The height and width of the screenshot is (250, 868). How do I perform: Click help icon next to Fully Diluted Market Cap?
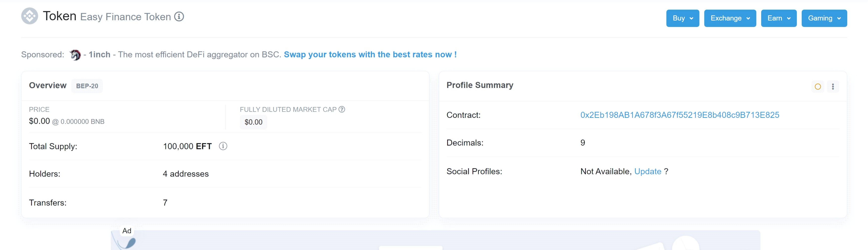click(342, 109)
